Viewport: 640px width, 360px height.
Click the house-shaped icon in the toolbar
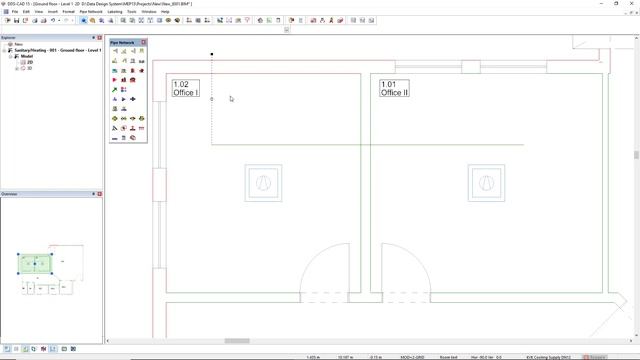tap(260, 20)
